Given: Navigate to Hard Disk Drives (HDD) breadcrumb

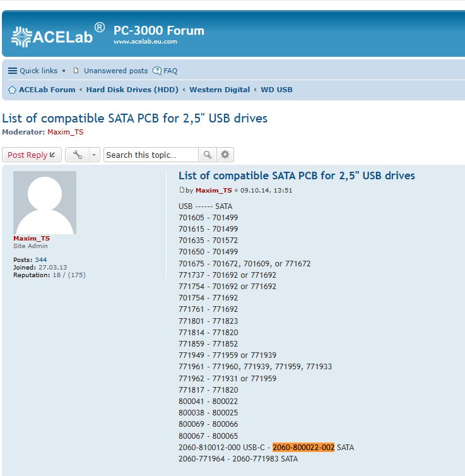Looking at the screenshot, I should [132, 90].
